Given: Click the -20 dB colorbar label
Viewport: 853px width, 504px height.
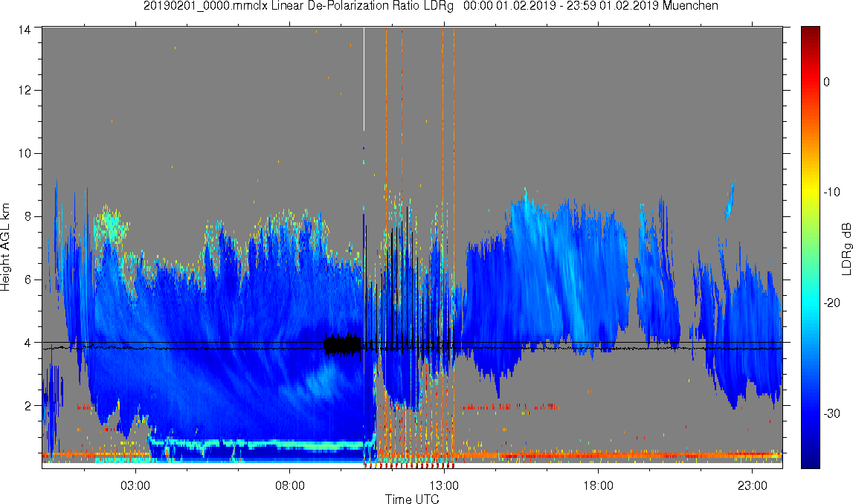Looking at the screenshot, I should tap(831, 303).
